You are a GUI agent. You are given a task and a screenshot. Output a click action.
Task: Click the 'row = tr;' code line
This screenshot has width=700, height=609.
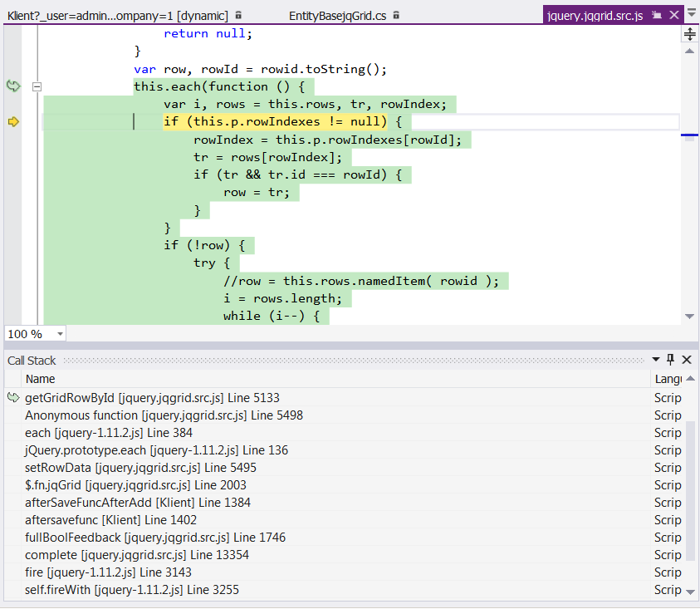[x=257, y=193]
